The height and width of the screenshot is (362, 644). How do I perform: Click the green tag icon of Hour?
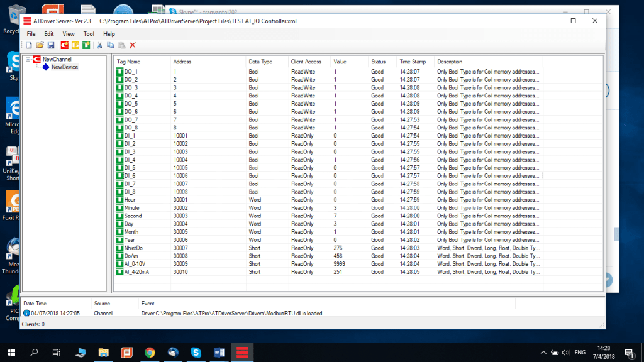coord(119,200)
